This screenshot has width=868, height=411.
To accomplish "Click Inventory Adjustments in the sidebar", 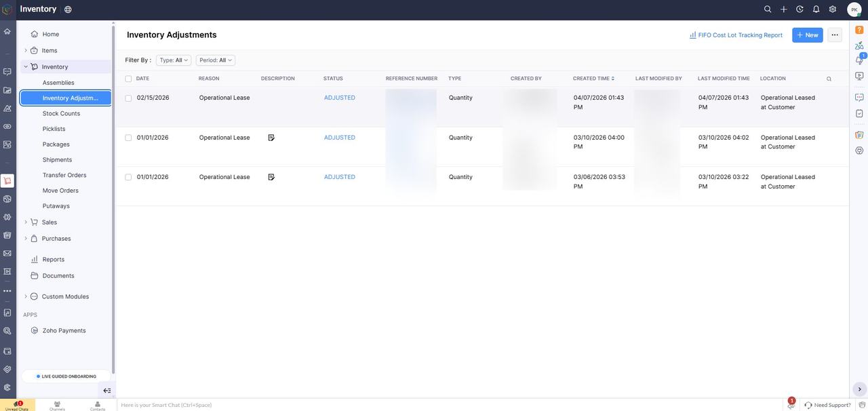I will pyautogui.click(x=66, y=98).
